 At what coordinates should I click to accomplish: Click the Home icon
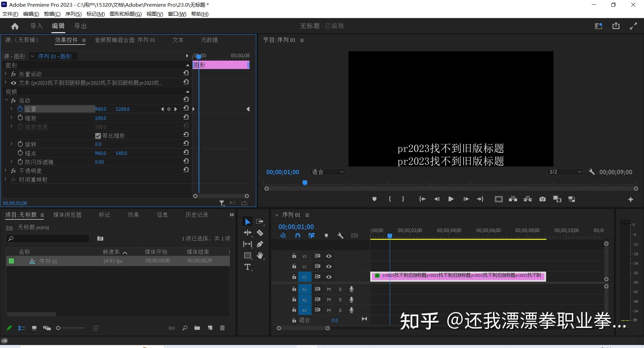pos(15,26)
